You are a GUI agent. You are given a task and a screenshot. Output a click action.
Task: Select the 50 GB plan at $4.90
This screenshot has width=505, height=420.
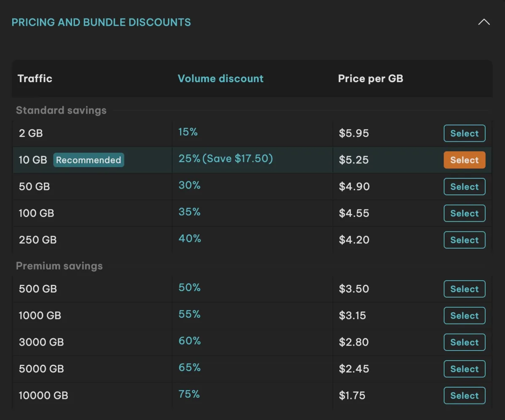pos(465,186)
